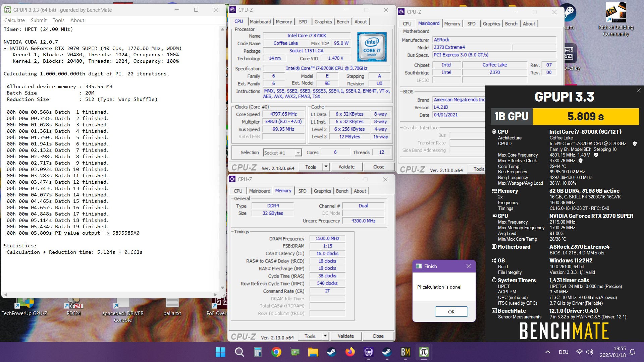Open About menu in GPUPI
The image size is (644, 362).
click(x=77, y=20)
